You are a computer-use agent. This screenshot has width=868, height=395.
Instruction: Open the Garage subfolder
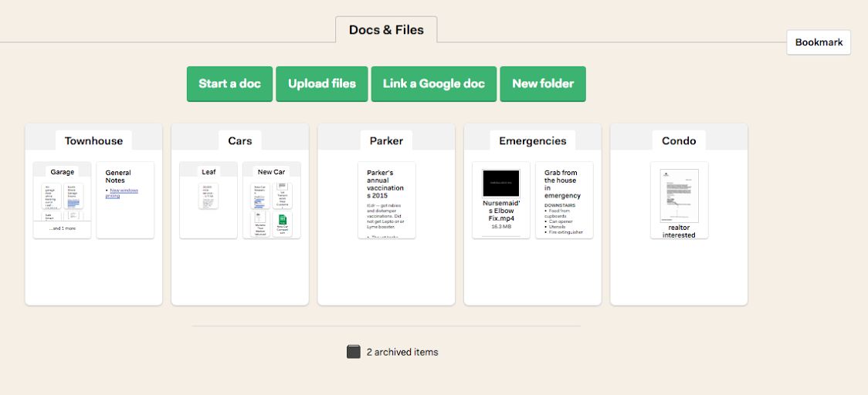[x=62, y=172]
